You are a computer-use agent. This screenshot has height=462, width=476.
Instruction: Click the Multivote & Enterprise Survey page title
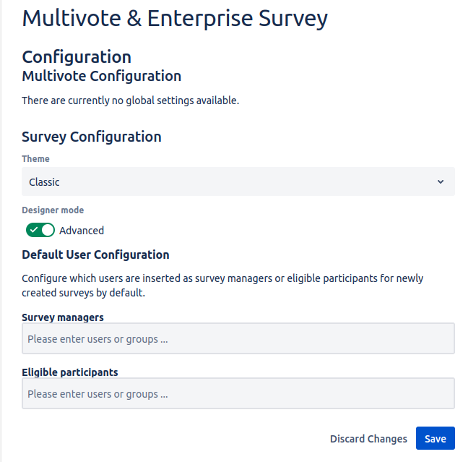point(175,18)
